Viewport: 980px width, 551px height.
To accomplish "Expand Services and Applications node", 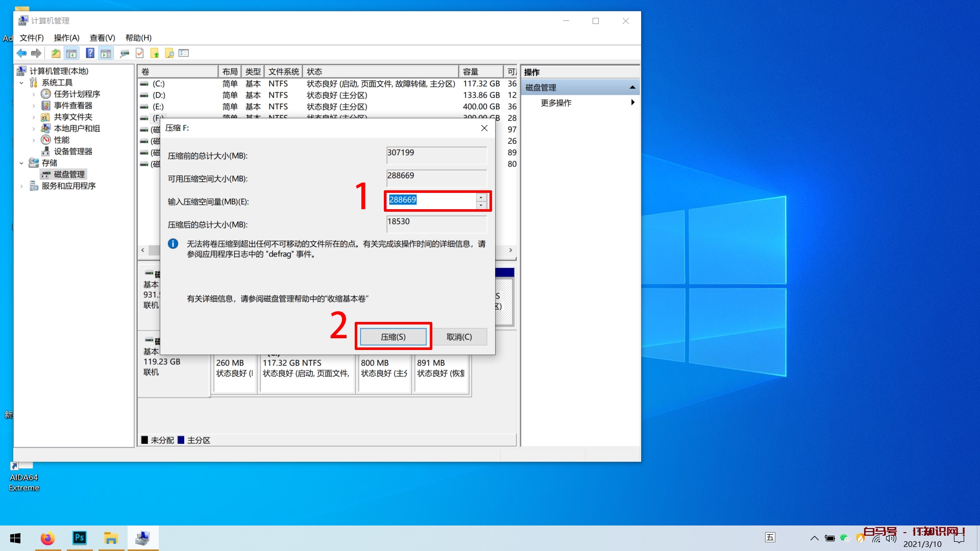I will pyautogui.click(x=21, y=186).
